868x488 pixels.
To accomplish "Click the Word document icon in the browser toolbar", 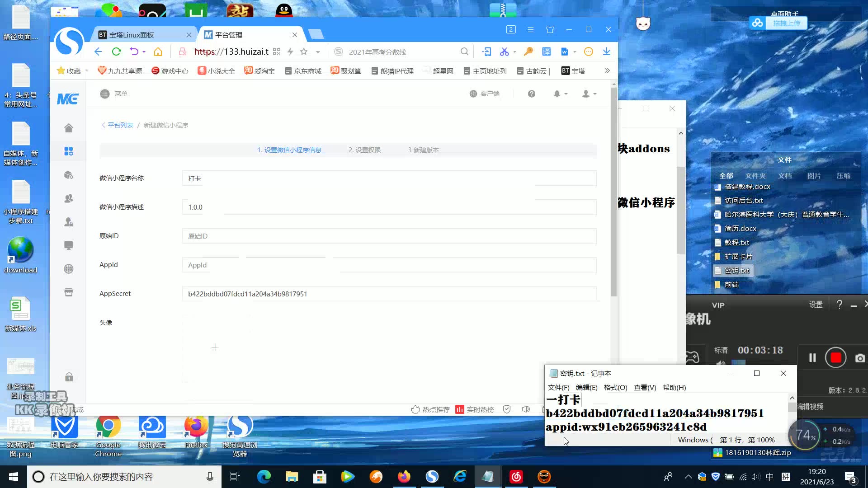I will coord(565,52).
